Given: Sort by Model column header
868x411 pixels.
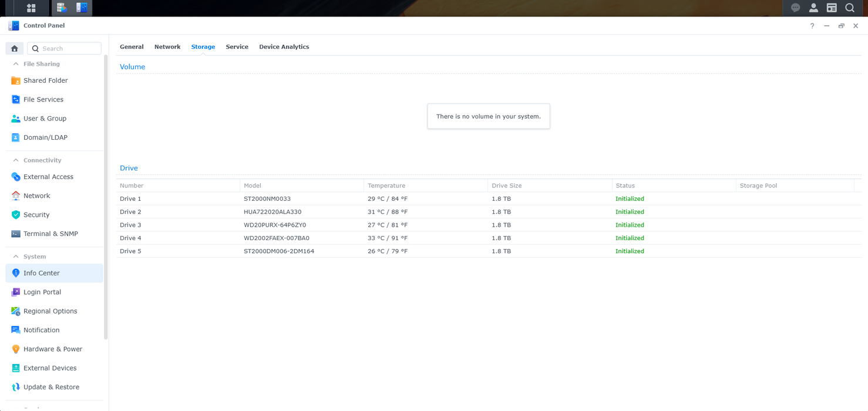Looking at the screenshot, I should coord(302,186).
